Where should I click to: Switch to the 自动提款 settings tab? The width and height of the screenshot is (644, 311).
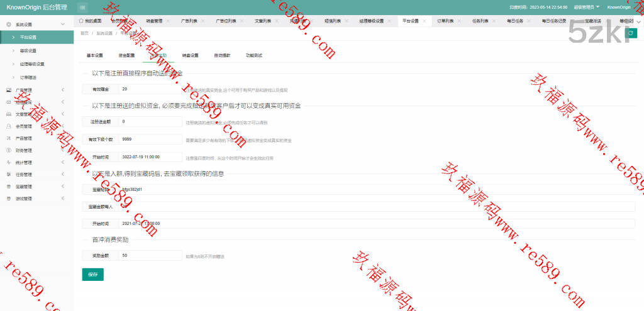(x=222, y=55)
